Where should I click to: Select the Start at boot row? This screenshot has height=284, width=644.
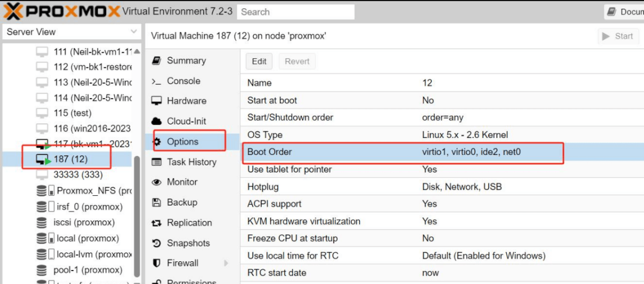pyautogui.click(x=442, y=100)
